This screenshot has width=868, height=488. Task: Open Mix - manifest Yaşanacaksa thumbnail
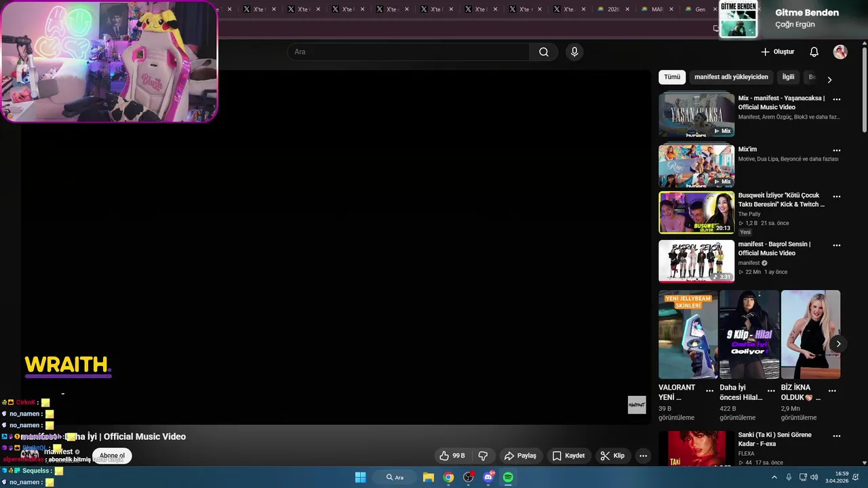coord(696,115)
